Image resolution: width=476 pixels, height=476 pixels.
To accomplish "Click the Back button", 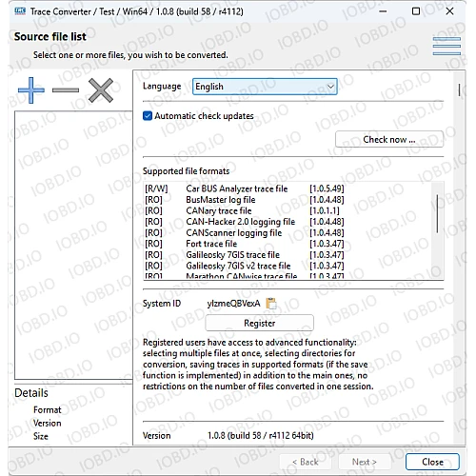I will coord(306,462).
